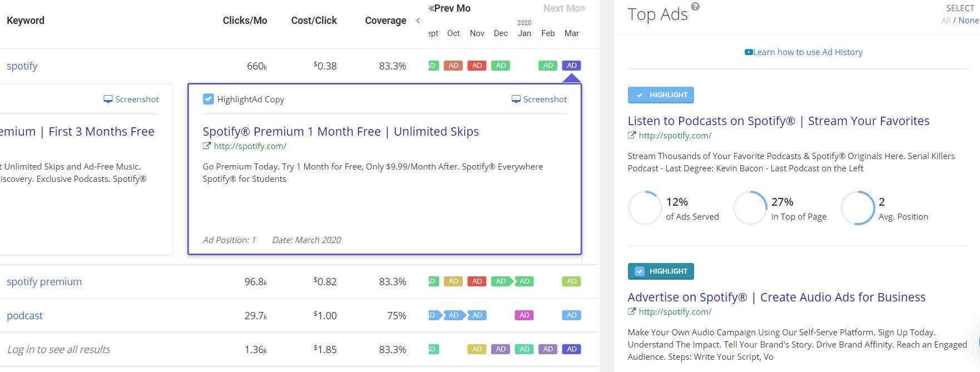Sort by the Coverage column header
The height and width of the screenshot is (372, 980).
tap(385, 21)
